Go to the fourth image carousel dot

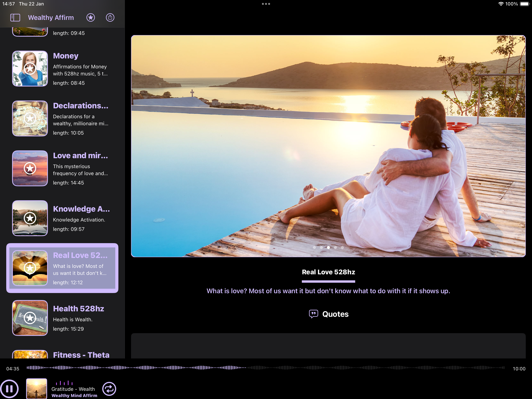335,247
